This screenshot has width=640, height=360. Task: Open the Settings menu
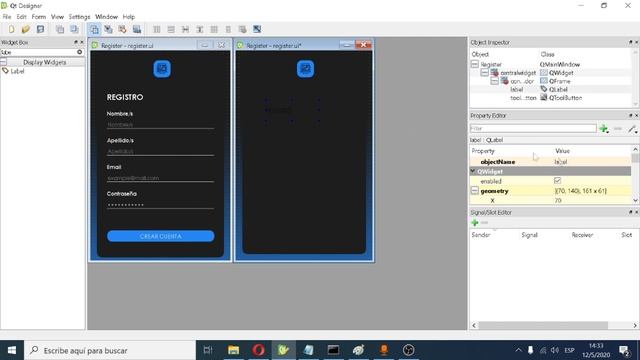79,17
